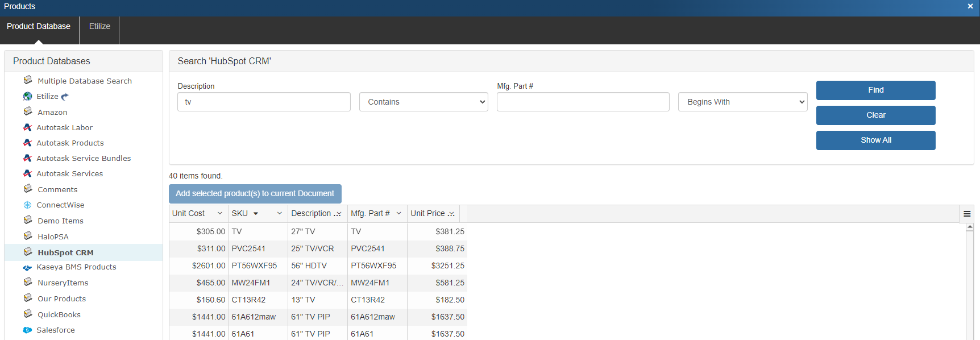Focus the Mfg. Part # search field
This screenshot has height=340, width=980.
click(583, 102)
